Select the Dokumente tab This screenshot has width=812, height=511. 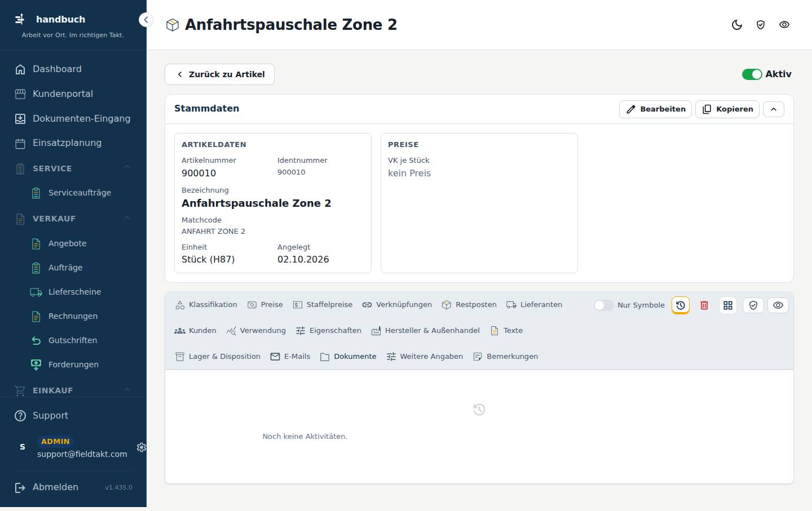(348, 357)
